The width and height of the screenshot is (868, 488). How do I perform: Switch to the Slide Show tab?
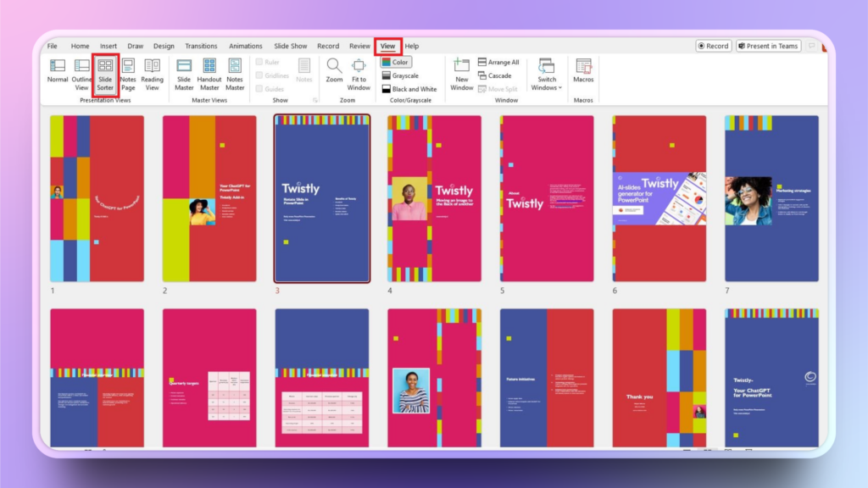tap(290, 46)
